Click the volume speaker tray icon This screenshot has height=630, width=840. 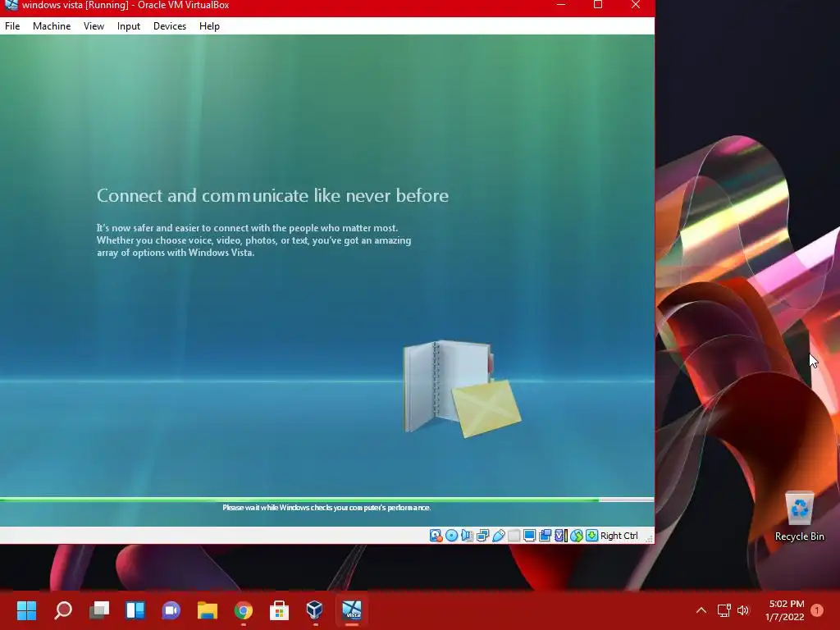click(x=743, y=610)
